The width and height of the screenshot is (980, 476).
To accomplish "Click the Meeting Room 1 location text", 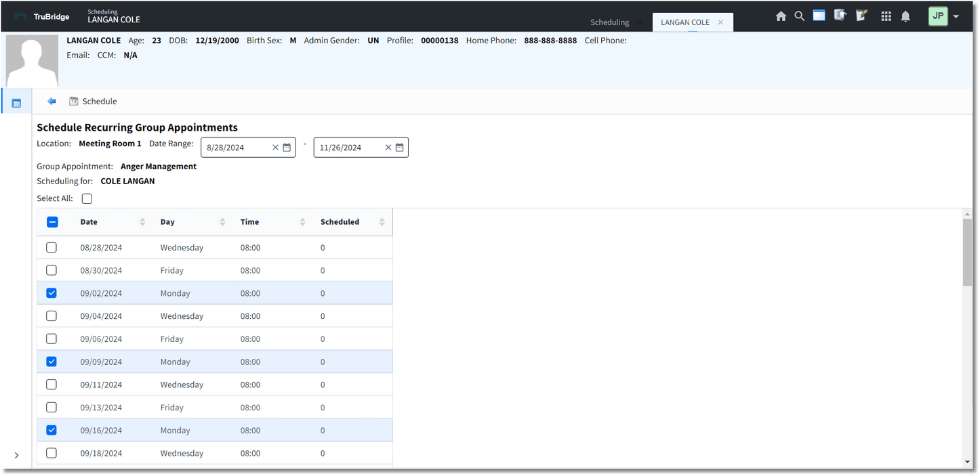I will click(x=110, y=144).
